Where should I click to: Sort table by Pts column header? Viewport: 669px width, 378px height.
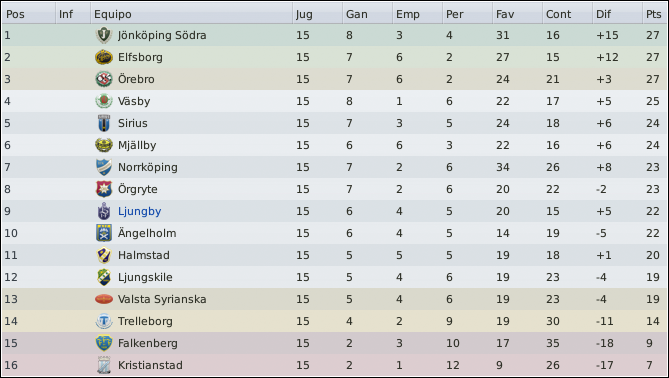coord(654,15)
